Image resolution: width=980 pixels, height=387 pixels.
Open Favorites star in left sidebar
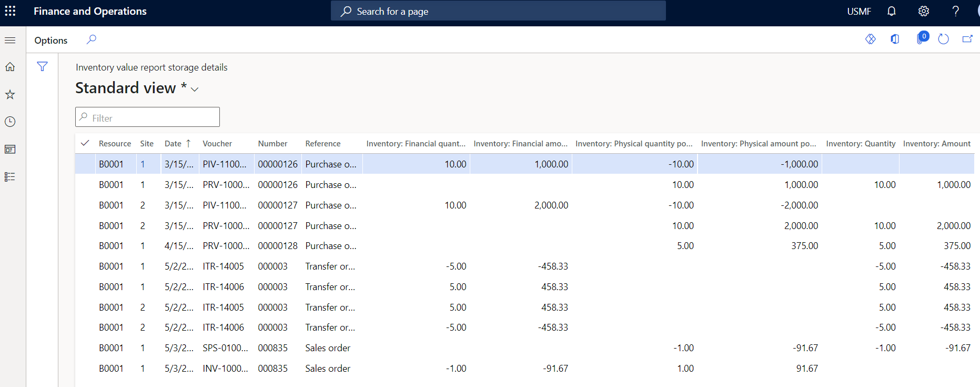[x=10, y=95]
